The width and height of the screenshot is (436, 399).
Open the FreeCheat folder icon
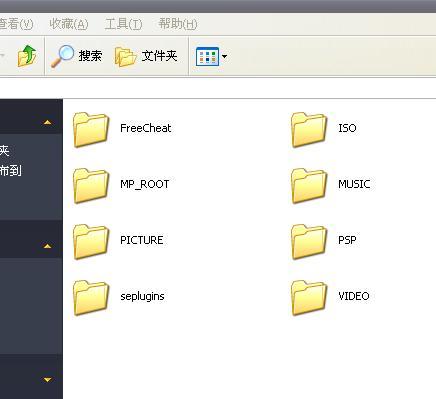click(x=91, y=130)
